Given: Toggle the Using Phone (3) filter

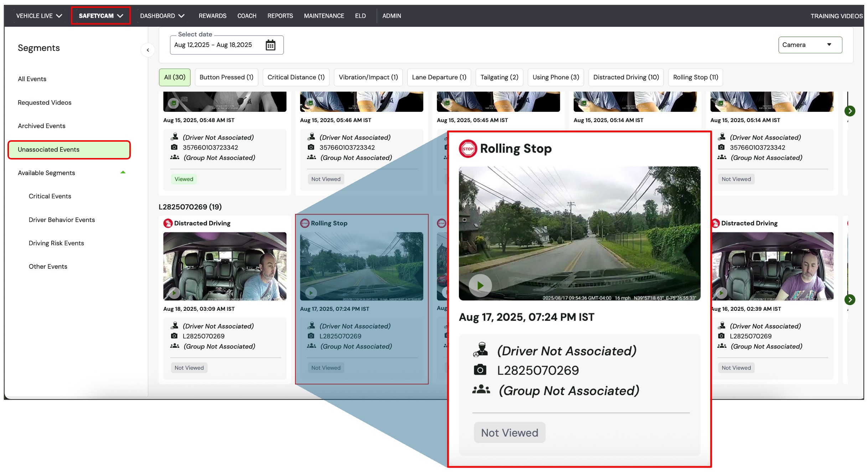Looking at the screenshot, I should tap(556, 77).
